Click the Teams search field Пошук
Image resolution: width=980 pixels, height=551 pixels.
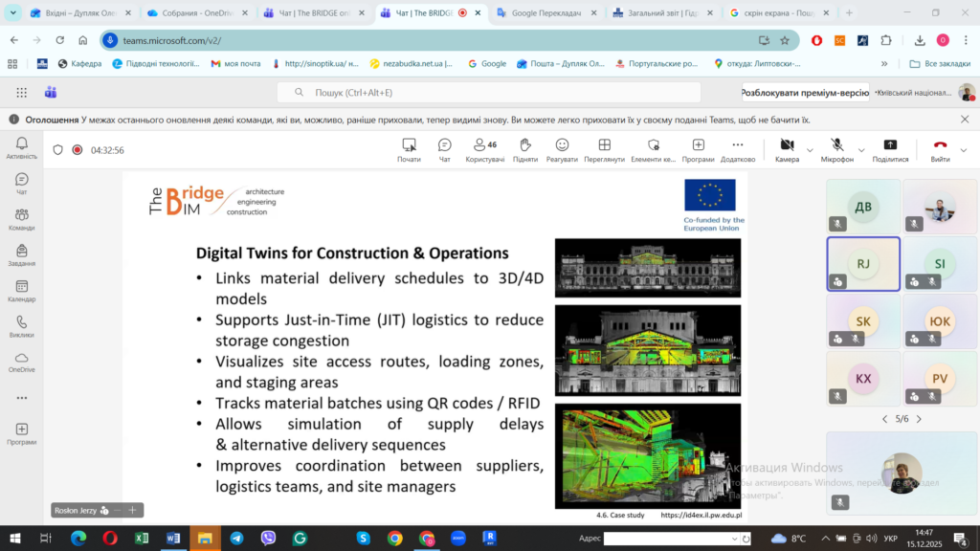click(488, 93)
